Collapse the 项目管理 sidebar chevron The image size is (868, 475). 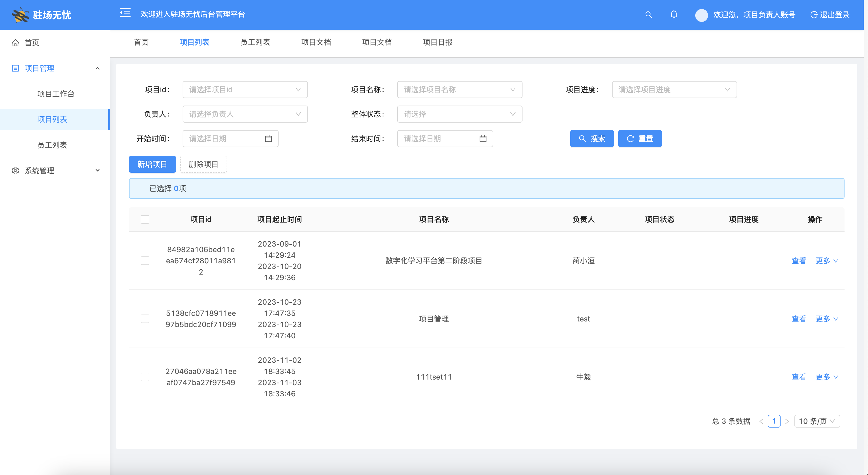97,69
